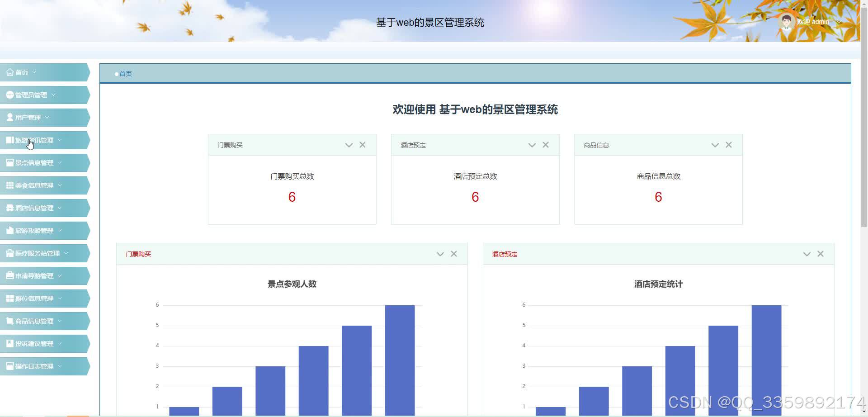Click the 旅游资讯管理 sidebar icon
Screen dimensions: 868x417
pyautogui.click(x=10, y=140)
